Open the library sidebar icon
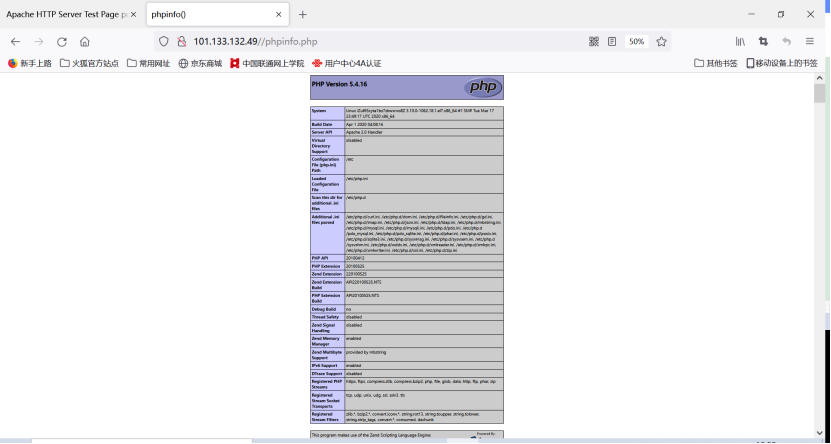The image size is (831, 444). tap(740, 41)
